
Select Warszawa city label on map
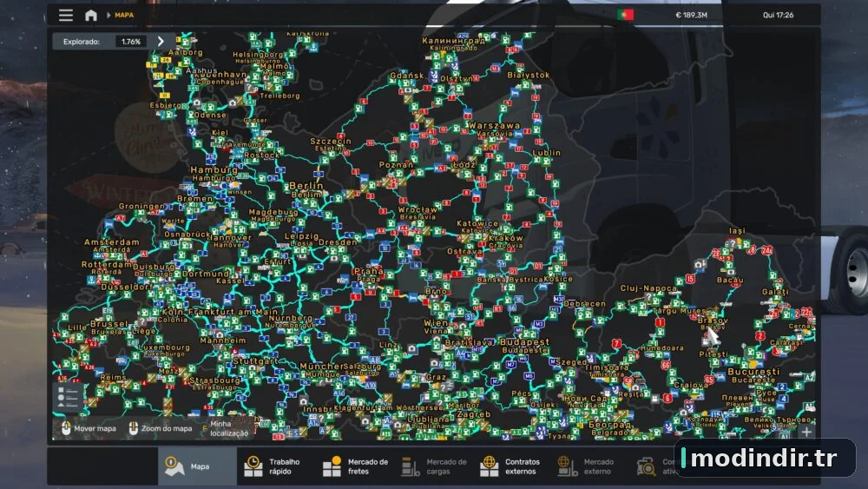pyautogui.click(x=495, y=126)
